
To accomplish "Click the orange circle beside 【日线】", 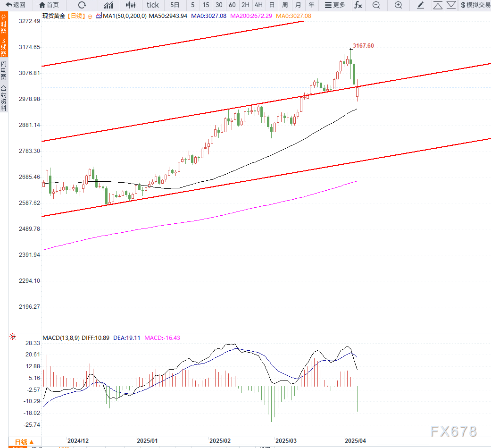I will [x=90, y=16].
